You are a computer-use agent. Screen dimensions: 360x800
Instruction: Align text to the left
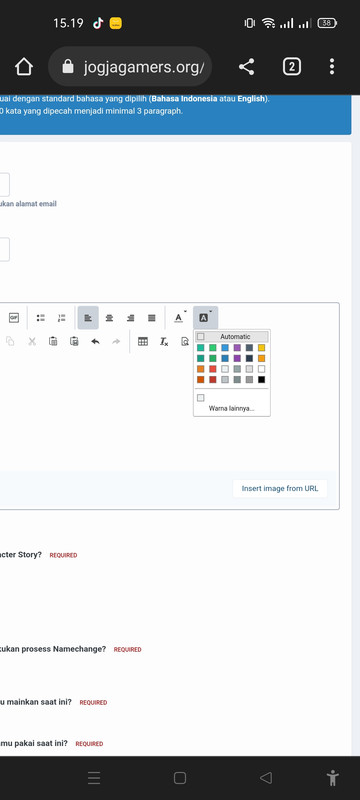click(x=88, y=318)
